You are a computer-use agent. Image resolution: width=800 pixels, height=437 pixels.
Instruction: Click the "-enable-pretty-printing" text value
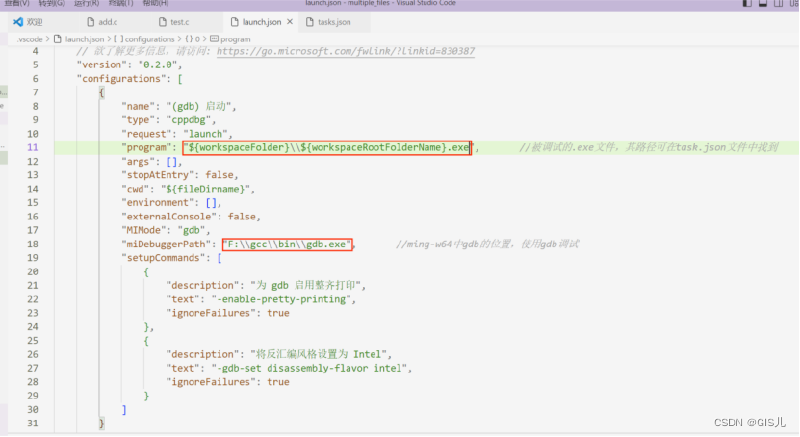[282, 299]
